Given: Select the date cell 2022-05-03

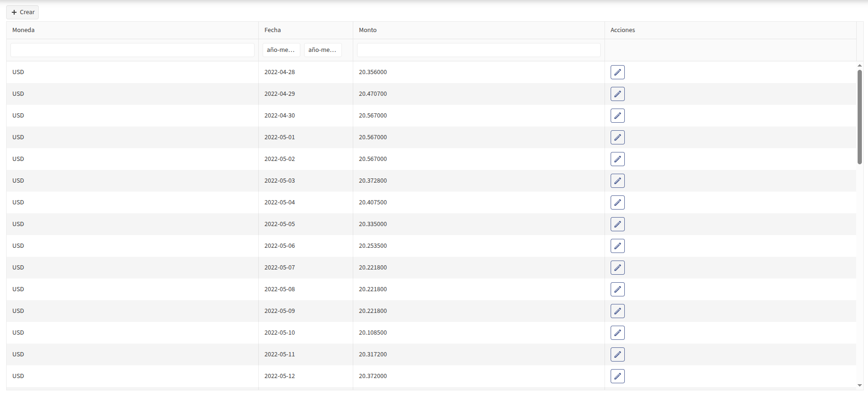Looking at the screenshot, I should (280, 181).
